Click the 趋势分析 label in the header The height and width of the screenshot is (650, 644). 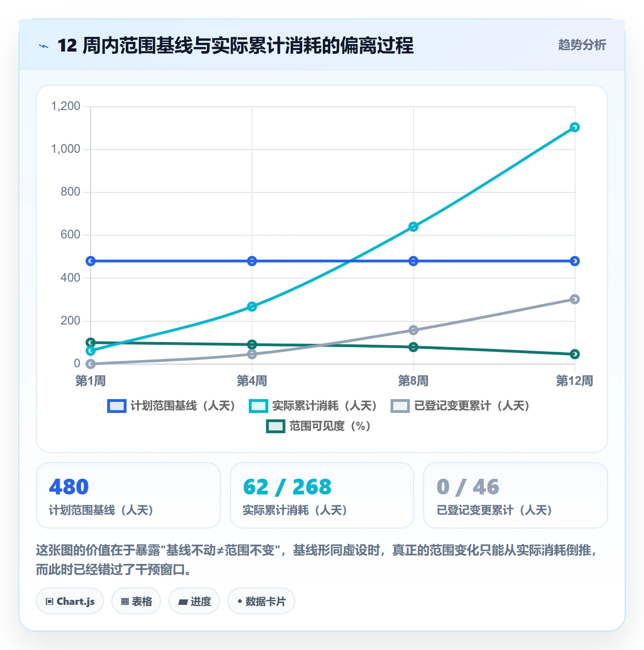coord(582,45)
